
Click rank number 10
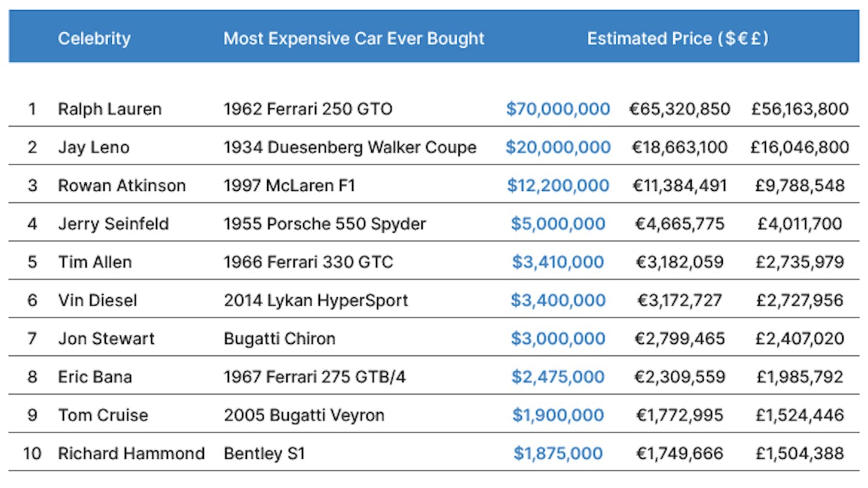pyautogui.click(x=32, y=453)
